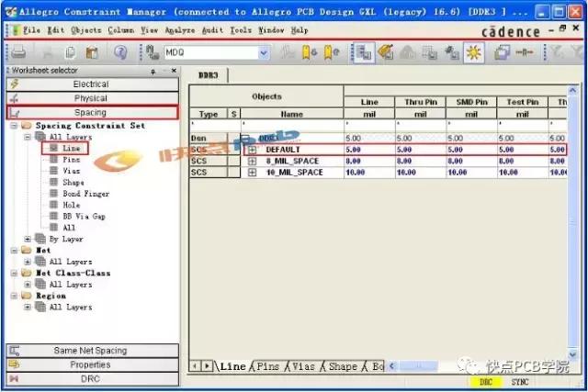Click the tab-scroll left arrow button
The width and height of the screenshot is (588, 392).
(195, 366)
